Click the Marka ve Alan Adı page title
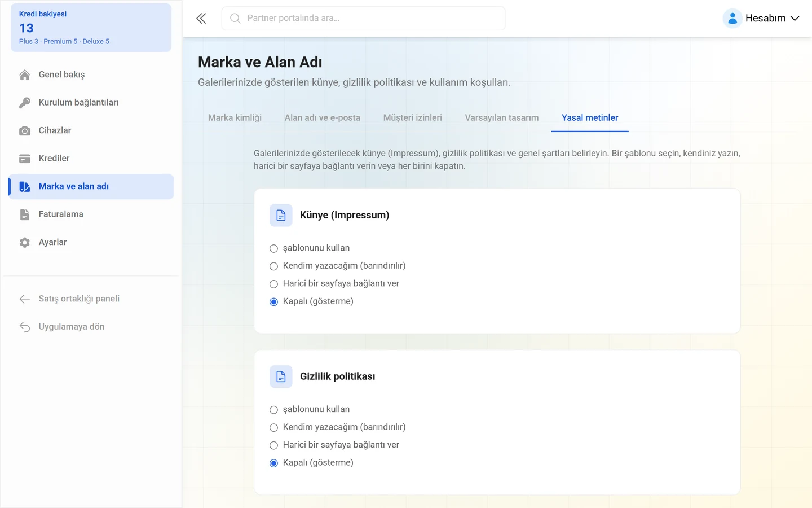This screenshot has width=812, height=508. point(260,62)
